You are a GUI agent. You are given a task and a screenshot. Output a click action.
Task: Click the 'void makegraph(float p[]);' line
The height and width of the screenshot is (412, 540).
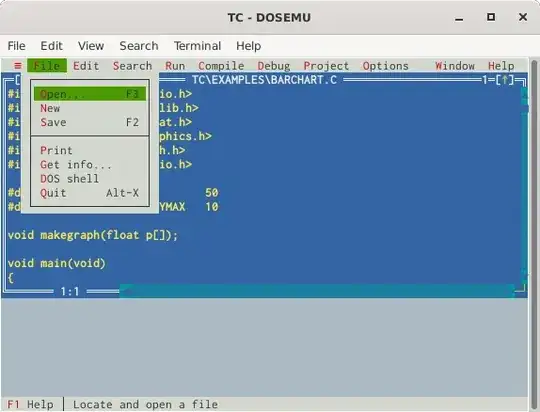(x=93, y=235)
